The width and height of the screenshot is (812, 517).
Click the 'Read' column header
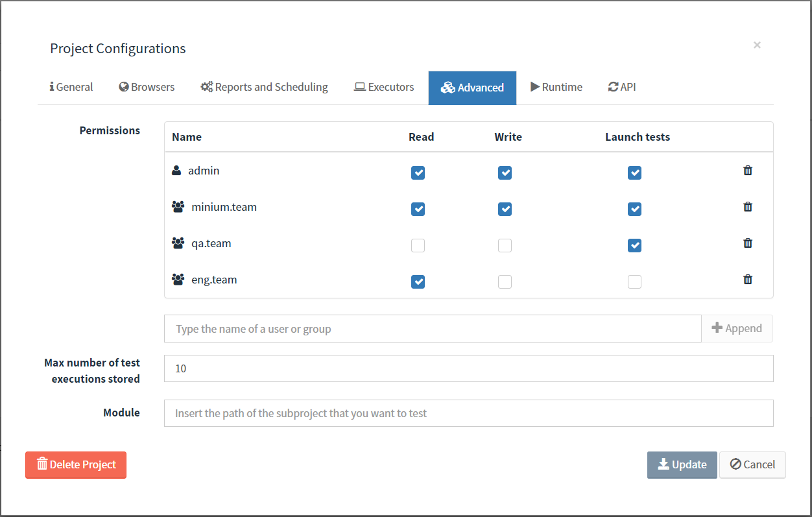coord(422,137)
